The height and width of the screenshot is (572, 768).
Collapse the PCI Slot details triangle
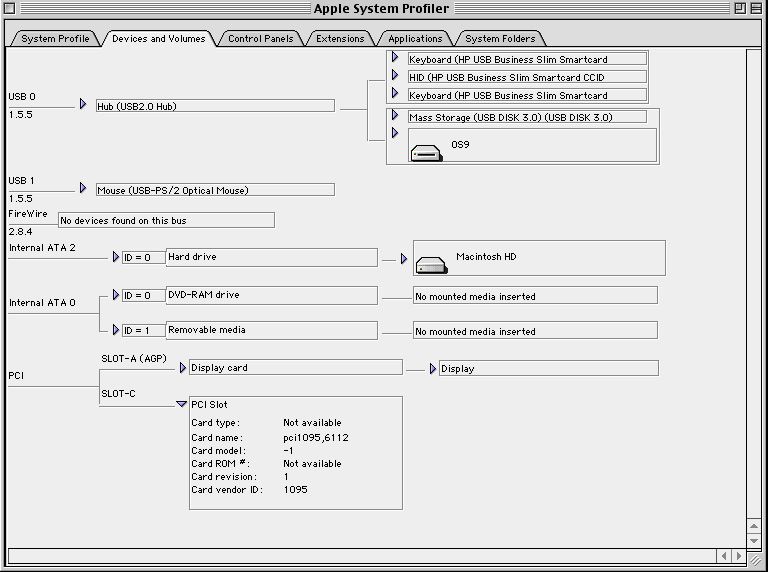point(182,404)
